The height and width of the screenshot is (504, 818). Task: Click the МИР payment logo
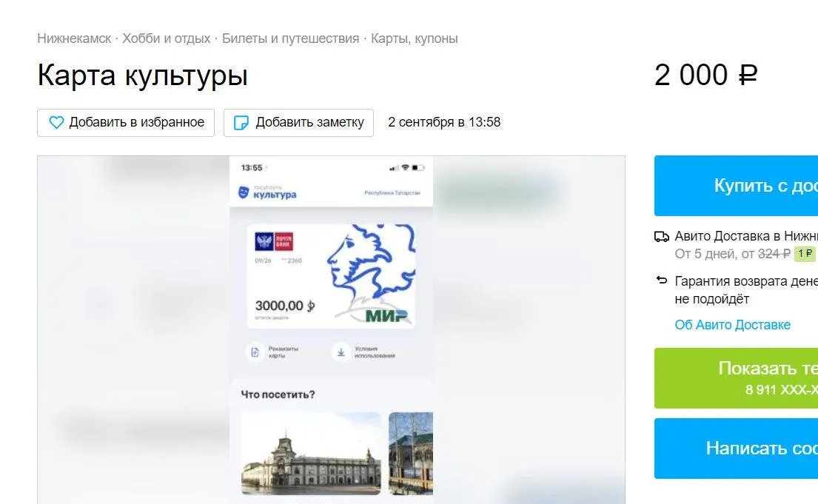click(x=387, y=316)
